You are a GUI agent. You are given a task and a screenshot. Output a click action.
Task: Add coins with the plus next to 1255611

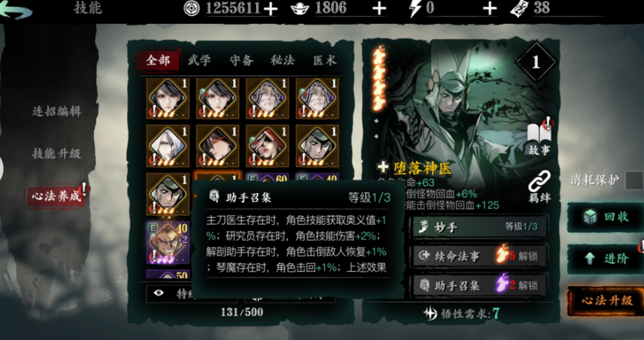pos(270,9)
